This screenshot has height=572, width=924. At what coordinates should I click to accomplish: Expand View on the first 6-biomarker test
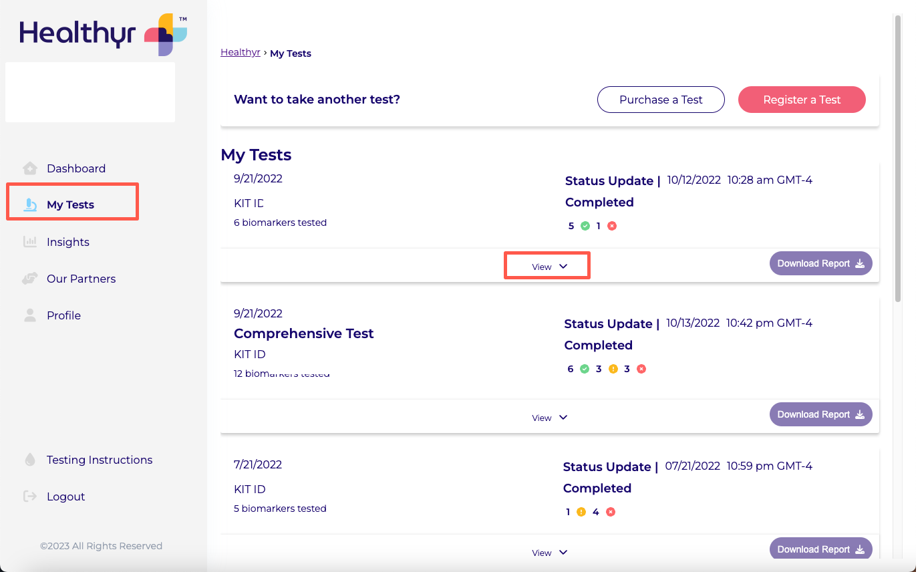(549, 267)
